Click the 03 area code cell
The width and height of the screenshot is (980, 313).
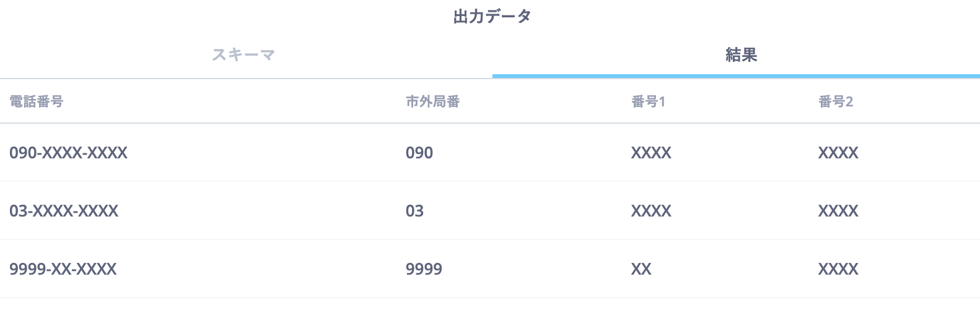[x=414, y=211]
